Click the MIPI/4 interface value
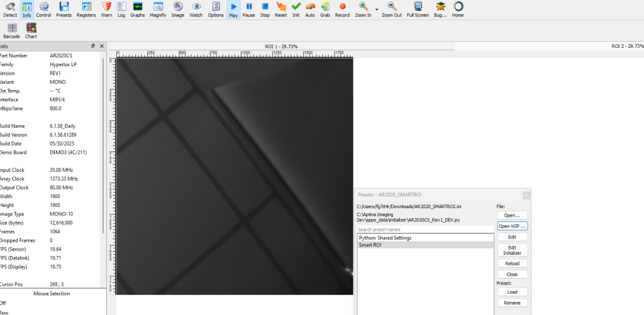The image size is (644, 315). [57, 100]
